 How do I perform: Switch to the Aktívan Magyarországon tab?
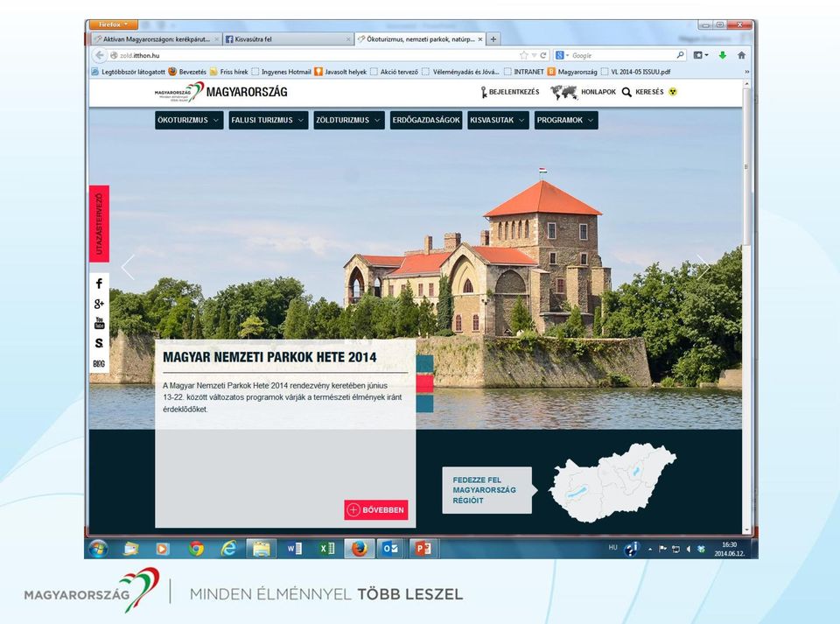point(156,39)
